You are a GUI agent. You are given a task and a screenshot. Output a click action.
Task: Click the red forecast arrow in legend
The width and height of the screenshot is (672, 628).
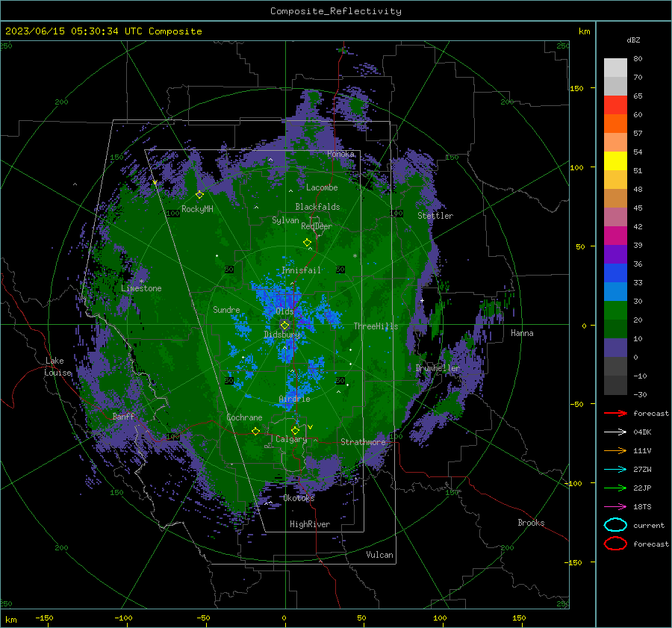pos(615,413)
